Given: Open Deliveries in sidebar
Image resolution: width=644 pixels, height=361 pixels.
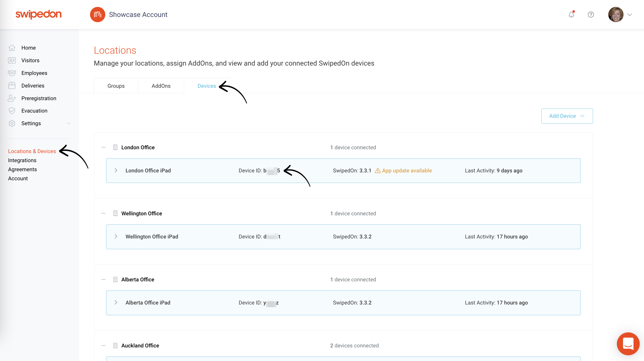Looking at the screenshot, I should tap(33, 86).
